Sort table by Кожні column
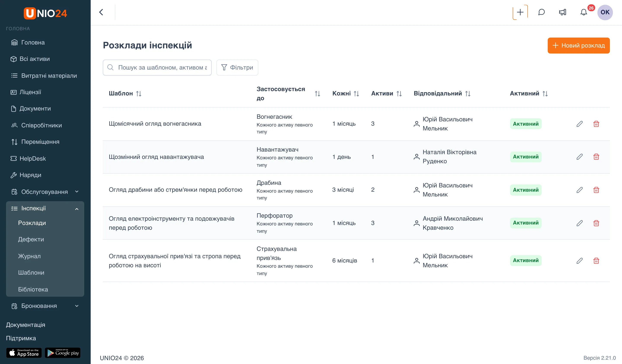 (356, 93)
